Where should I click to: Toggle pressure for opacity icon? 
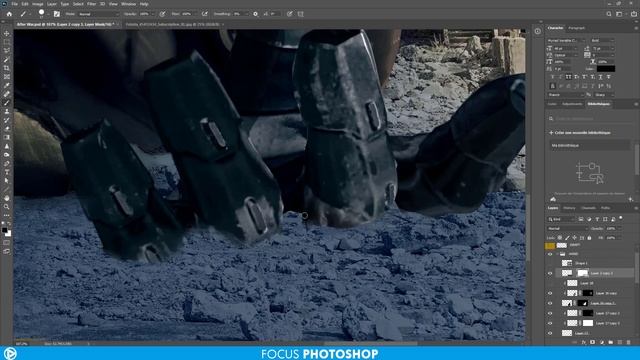[x=162, y=14]
